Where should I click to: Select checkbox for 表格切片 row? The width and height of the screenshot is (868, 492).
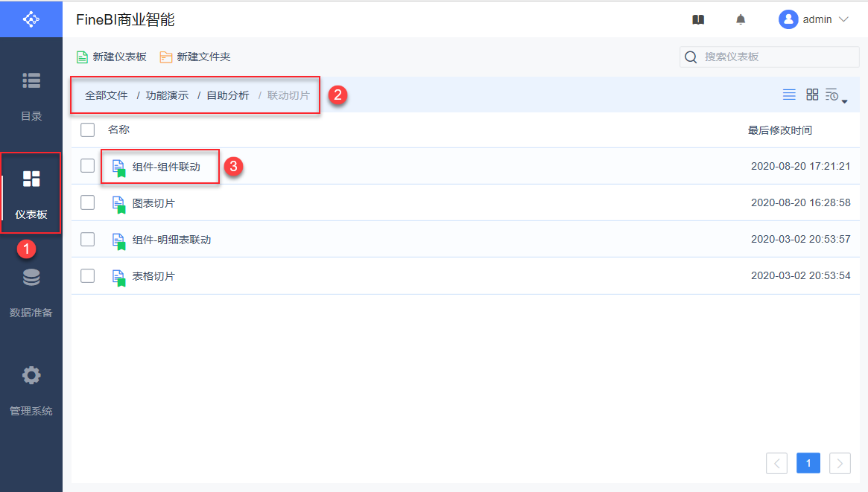click(88, 275)
